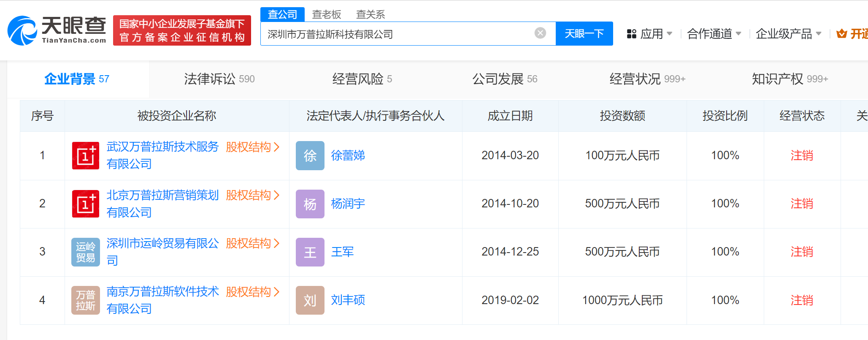Click the 徐 avatar icon
The height and width of the screenshot is (340, 868).
click(x=310, y=155)
